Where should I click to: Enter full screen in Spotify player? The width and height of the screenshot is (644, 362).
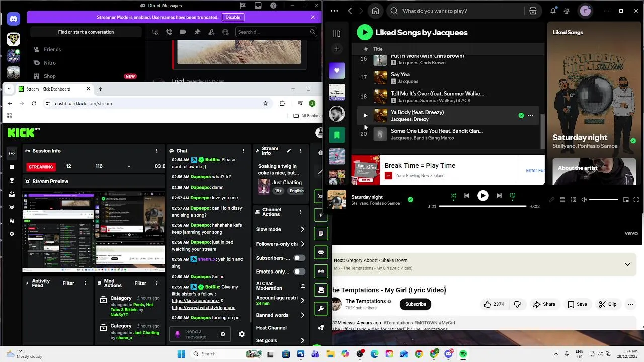[636, 200]
